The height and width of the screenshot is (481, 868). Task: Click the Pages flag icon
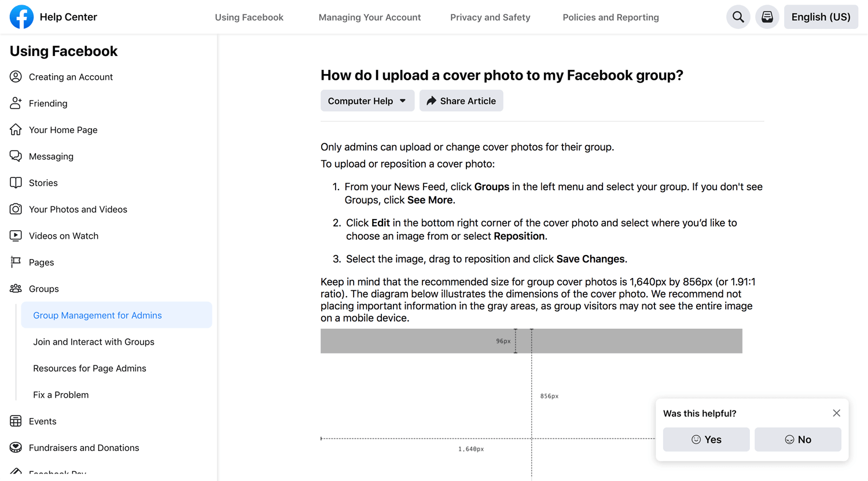point(16,262)
